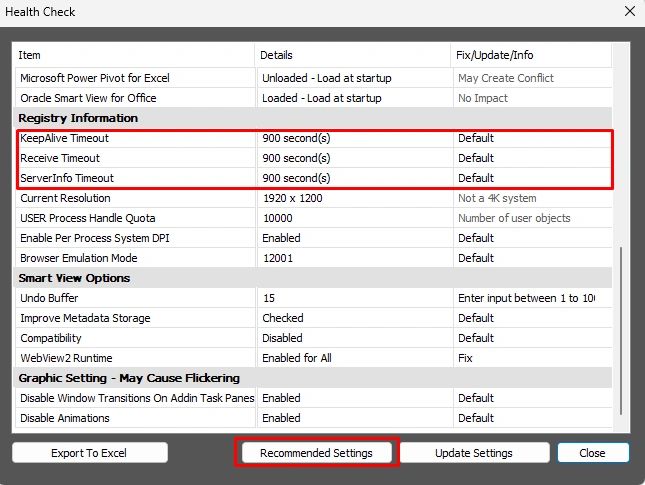This screenshot has height=485, width=645.
Task: Close the Health Check dialog with X
Action: 628,12
